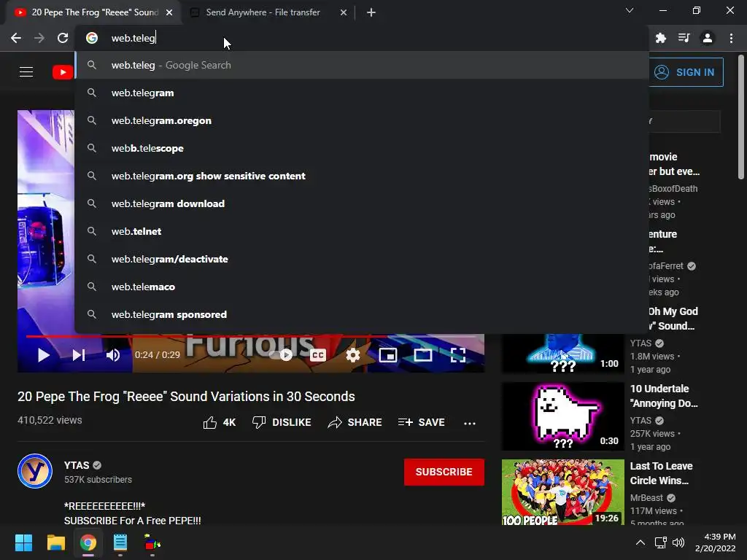Open Chrome extensions puzzle icon

point(660,38)
